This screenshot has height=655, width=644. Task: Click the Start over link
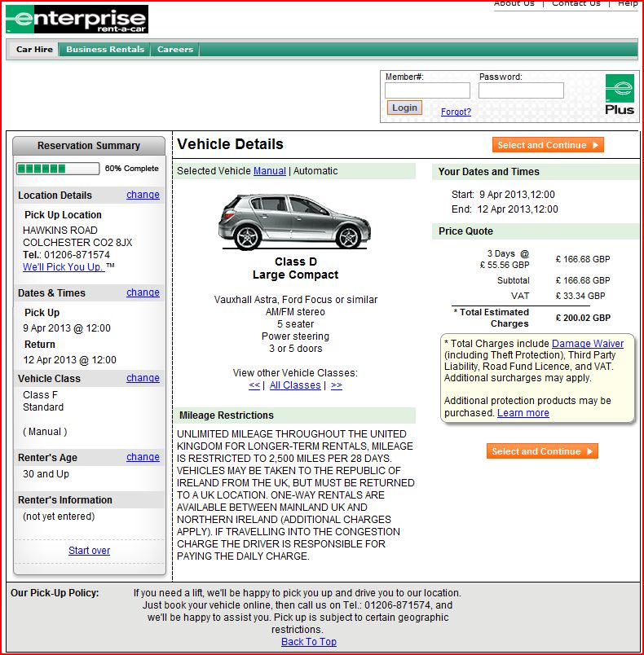click(90, 551)
